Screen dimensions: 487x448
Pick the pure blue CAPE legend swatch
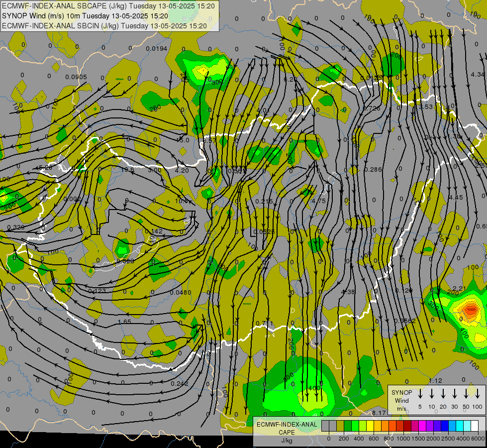[444, 426]
